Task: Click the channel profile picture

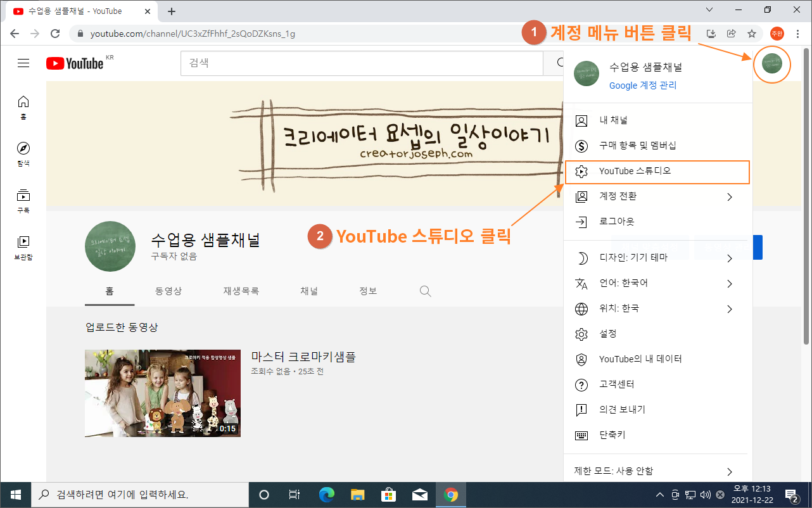Action: pyautogui.click(x=110, y=246)
